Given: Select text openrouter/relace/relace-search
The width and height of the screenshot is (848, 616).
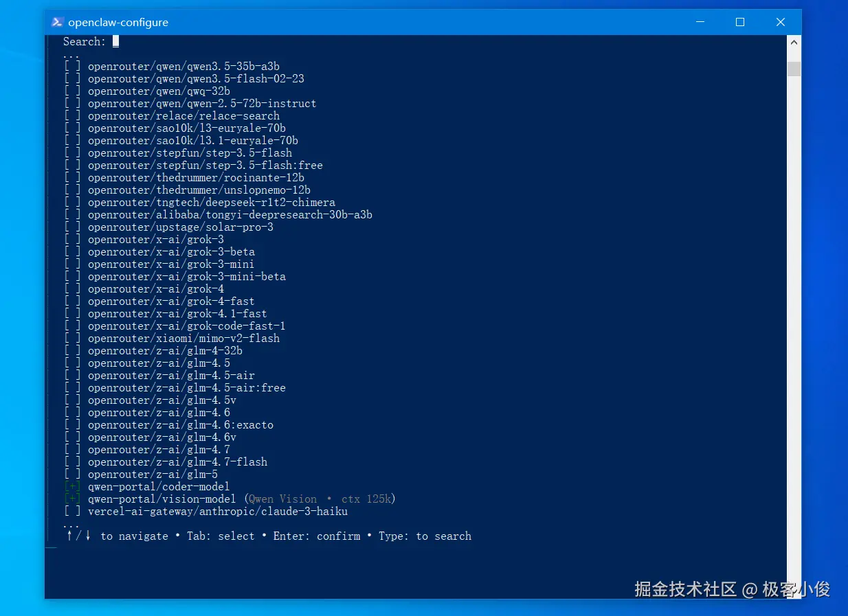Looking at the screenshot, I should pyautogui.click(x=183, y=116).
